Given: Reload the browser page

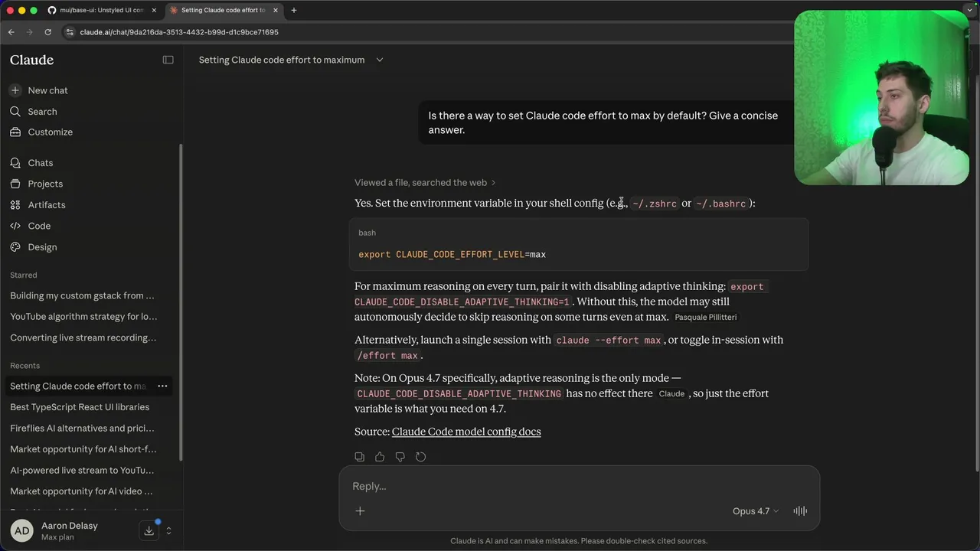Looking at the screenshot, I should (47, 32).
